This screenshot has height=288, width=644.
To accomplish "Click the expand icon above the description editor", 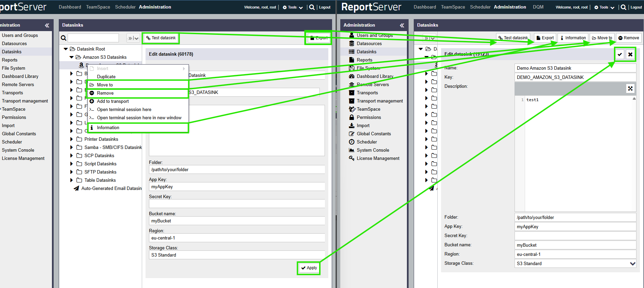I will 630,88.
